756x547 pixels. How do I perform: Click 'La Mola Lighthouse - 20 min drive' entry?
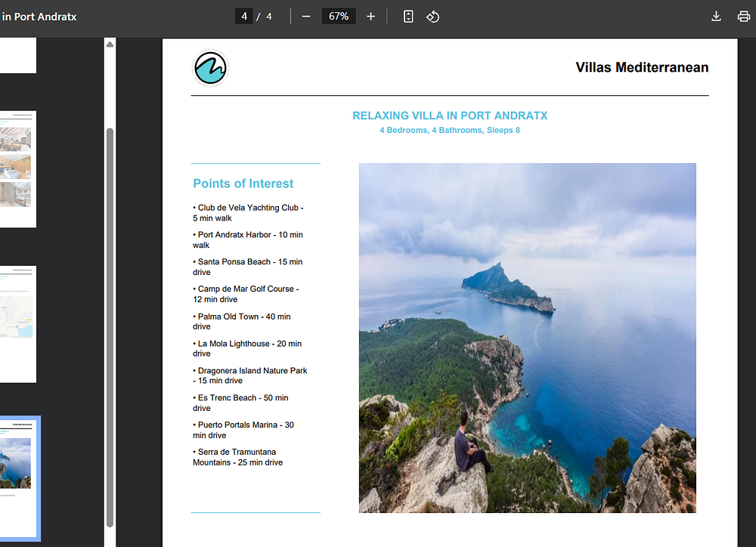[x=247, y=348]
